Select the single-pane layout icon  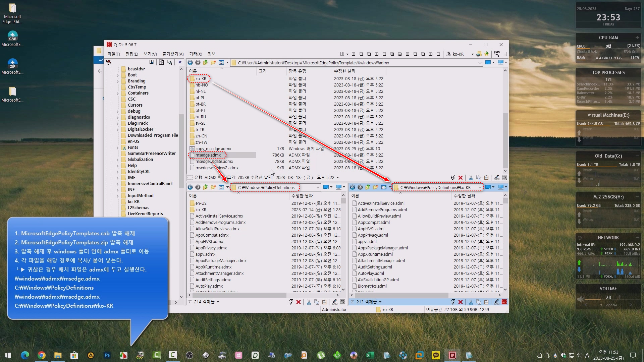(x=438, y=54)
